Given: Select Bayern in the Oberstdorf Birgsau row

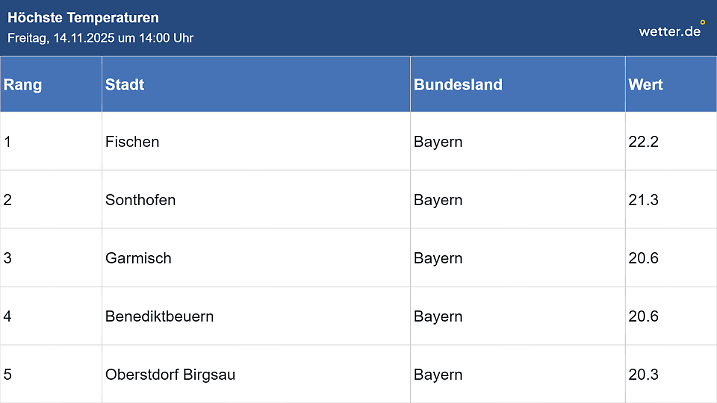Looking at the screenshot, I should click(438, 375).
